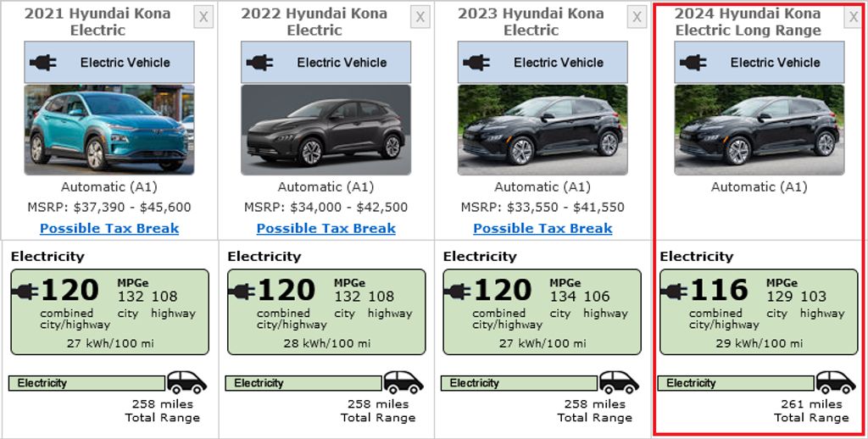
Task: Click the gray 2022 Kona Electric photo
Action: [x=326, y=130]
